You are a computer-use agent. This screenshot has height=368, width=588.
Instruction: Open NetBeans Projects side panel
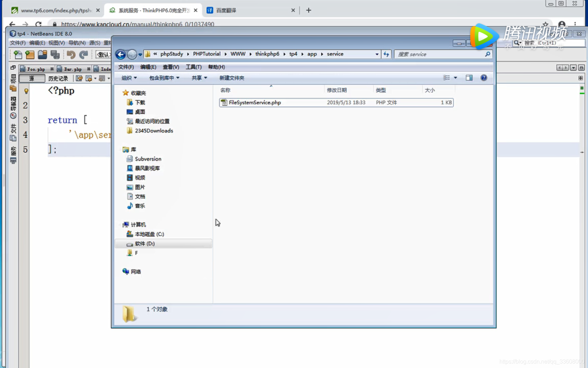point(13,83)
